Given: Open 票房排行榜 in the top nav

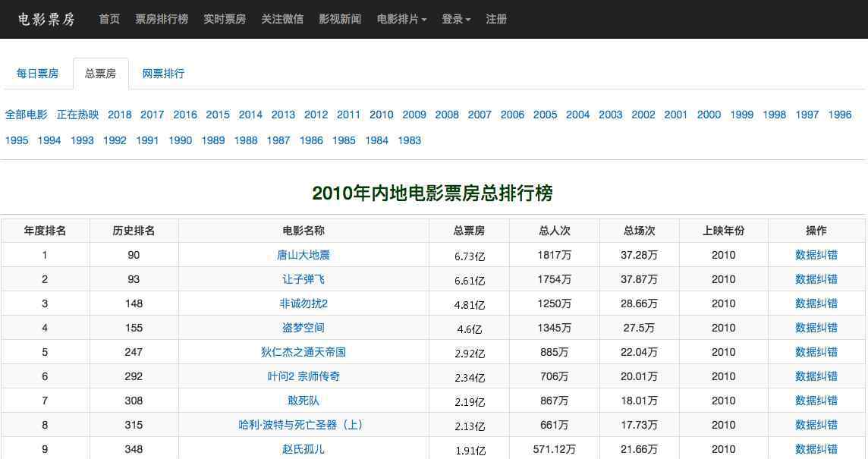Looking at the screenshot, I should click(162, 20).
